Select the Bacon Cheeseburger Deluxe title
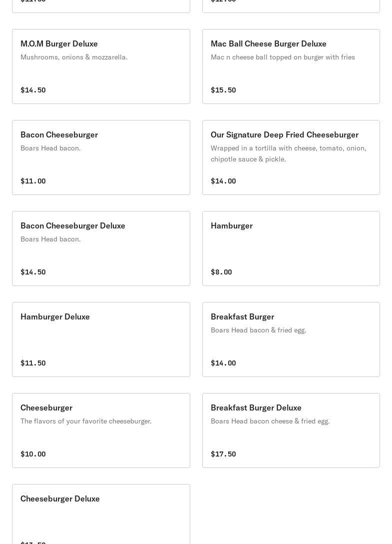Viewport: 392px width, 544px height. coord(73,226)
